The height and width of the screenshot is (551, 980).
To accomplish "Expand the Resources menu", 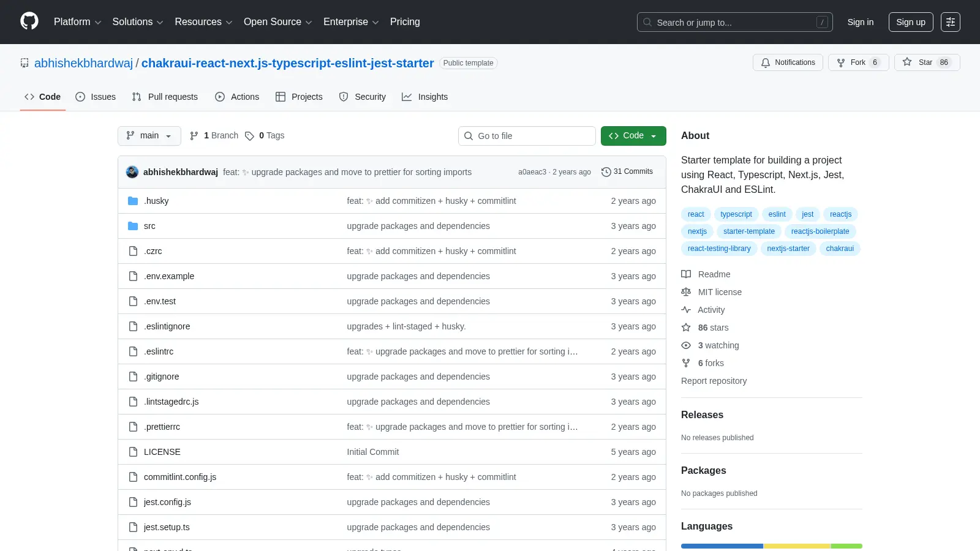I will (x=203, y=22).
